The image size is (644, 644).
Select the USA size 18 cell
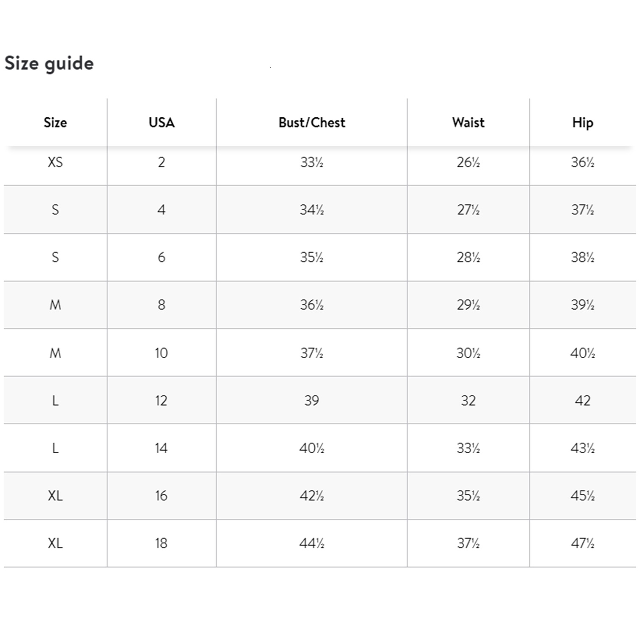161,543
